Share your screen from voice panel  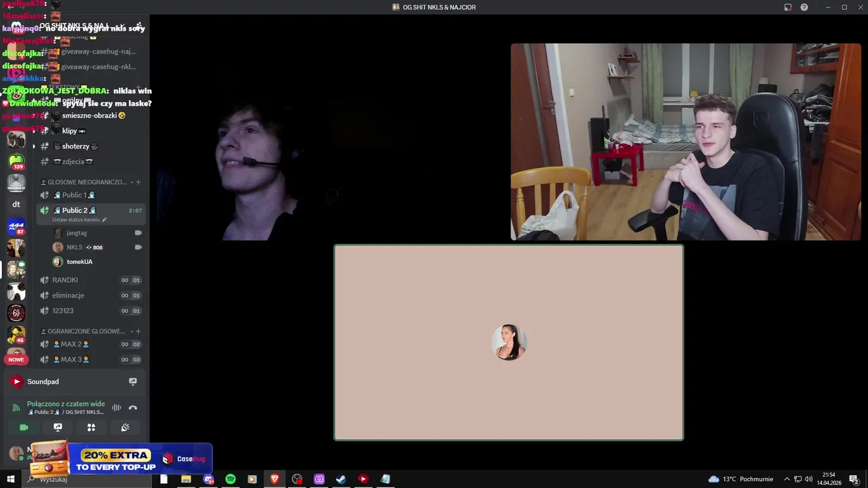point(58,428)
